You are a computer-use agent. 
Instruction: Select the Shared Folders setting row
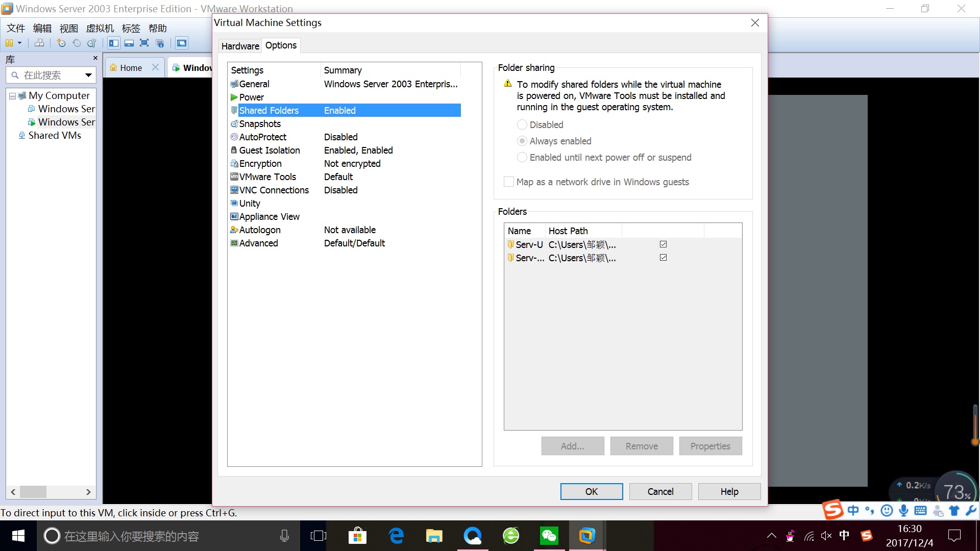345,111
